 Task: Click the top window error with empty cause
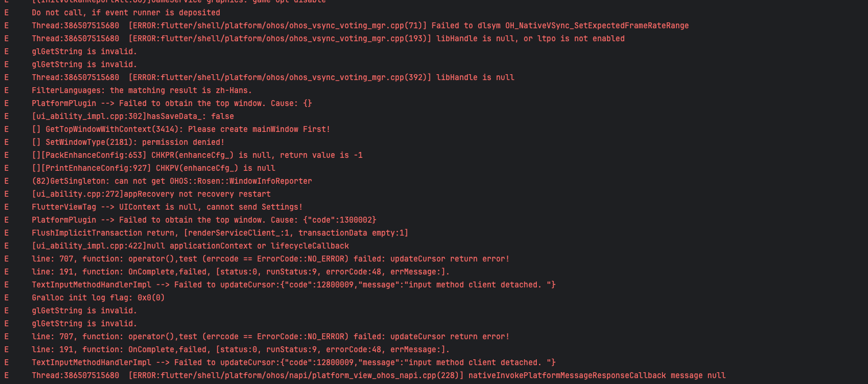171,104
